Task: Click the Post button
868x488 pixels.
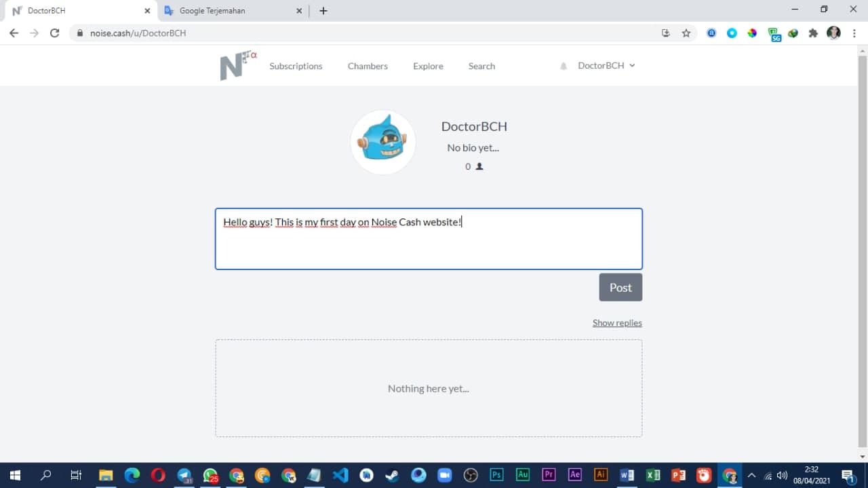Action: click(620, 287)
